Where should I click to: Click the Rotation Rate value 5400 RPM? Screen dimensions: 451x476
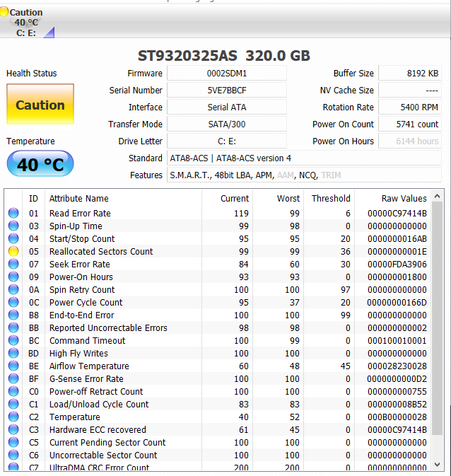[410, 108]
